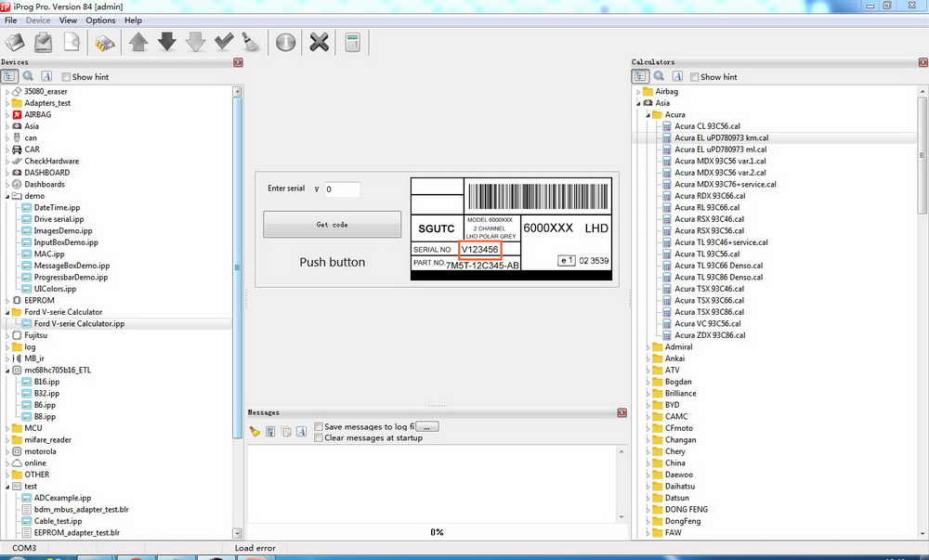Select the DASHBOARD devices folder

coord(46,173)
